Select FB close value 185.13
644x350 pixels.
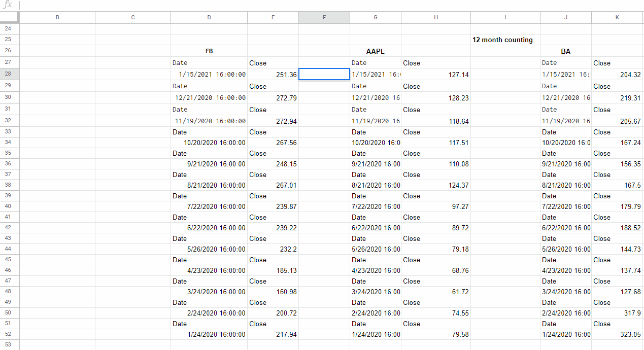point(273,271)
